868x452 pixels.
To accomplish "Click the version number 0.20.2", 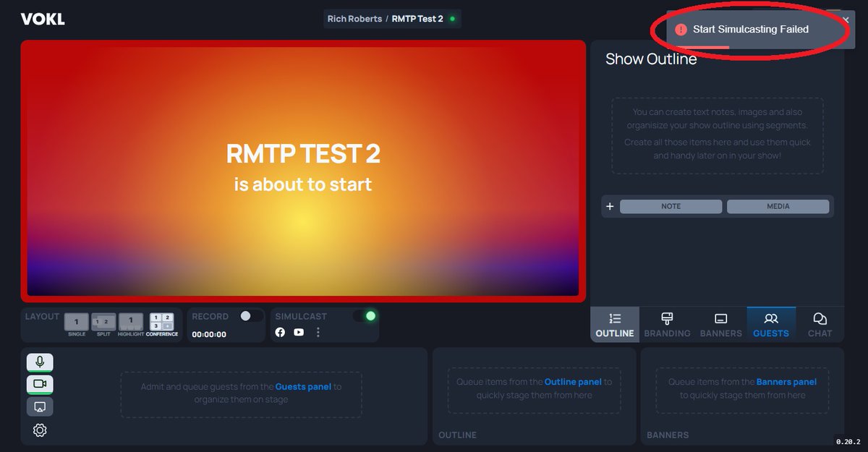I will pos(848,441).
